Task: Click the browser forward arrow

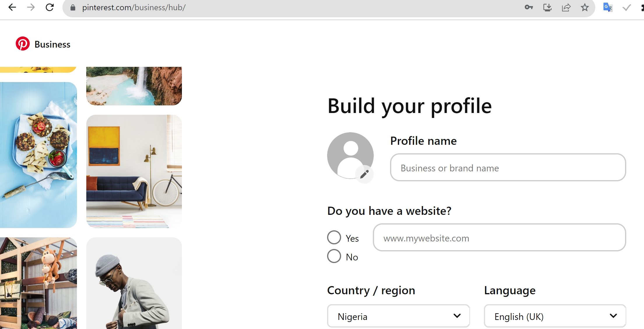Action: (31, 7)
